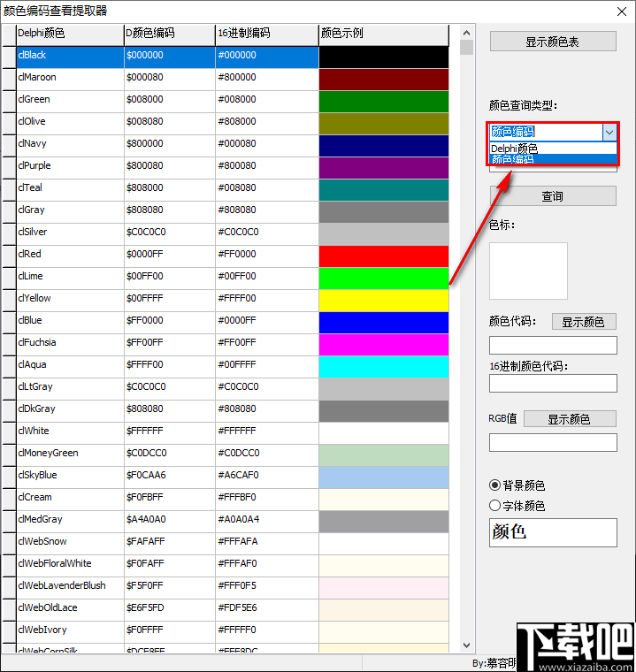
Task: Focus the RGB值 input field
Action: (553, 442)
